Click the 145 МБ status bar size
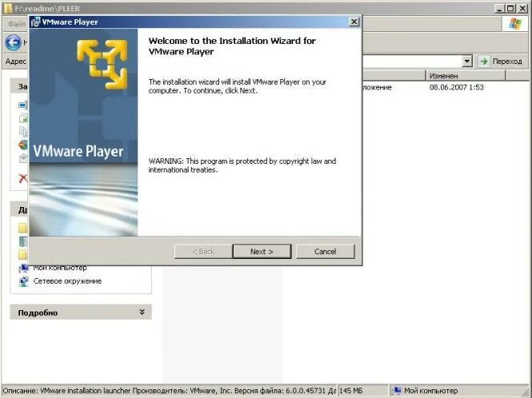Screen dimensions: 532x398 point(351,391)
